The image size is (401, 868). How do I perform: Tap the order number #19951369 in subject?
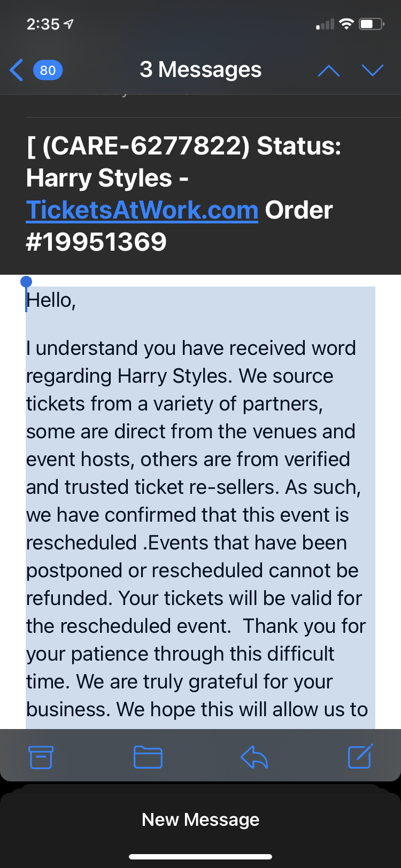click(x=96, y=242)
